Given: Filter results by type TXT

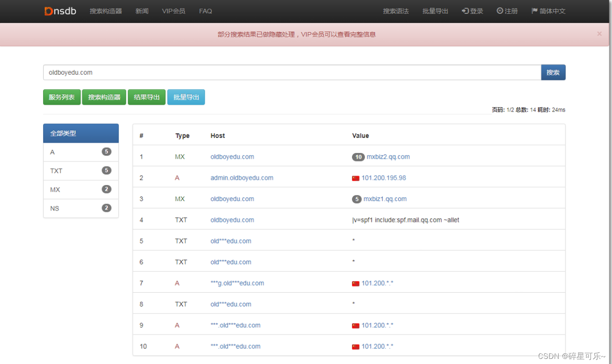Looking at the screenshot, I should (x=81, y=171).
